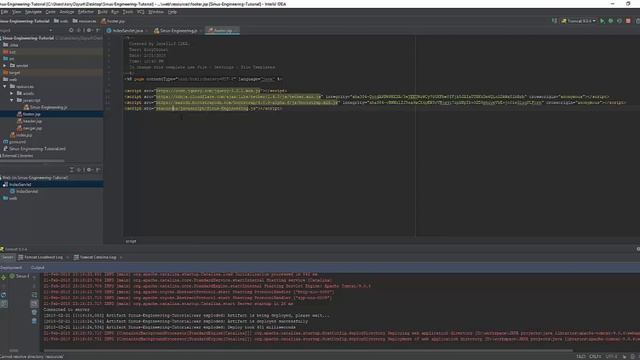Collapse the resources folder arrow
The image size is (640, 360).
click(x=5, y=87)
